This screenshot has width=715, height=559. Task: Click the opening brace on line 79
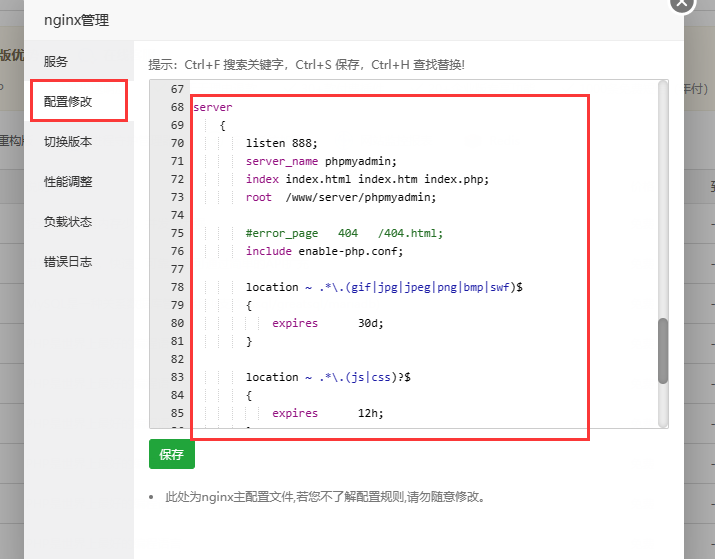(249, 305)
